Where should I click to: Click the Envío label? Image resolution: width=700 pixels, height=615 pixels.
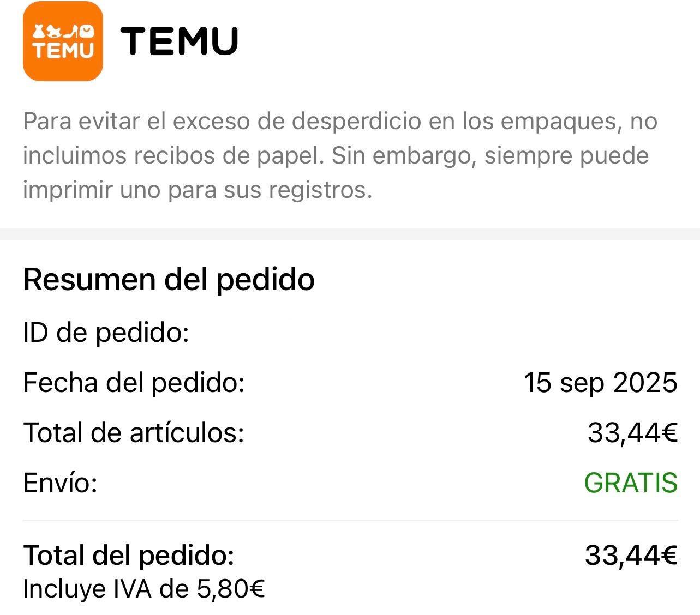click(60, 483)
